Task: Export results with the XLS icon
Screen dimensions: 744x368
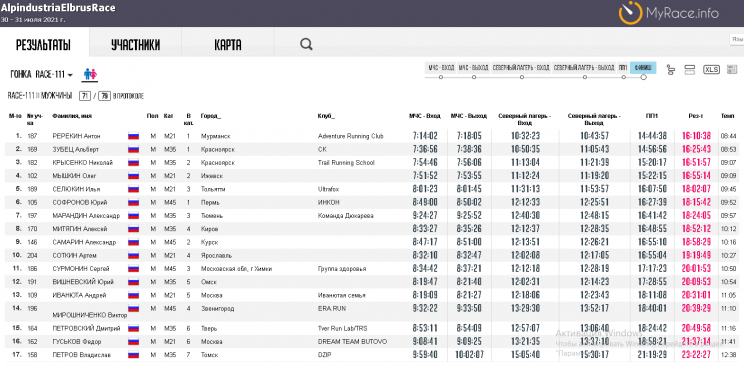Action: (x=711, y=69)
